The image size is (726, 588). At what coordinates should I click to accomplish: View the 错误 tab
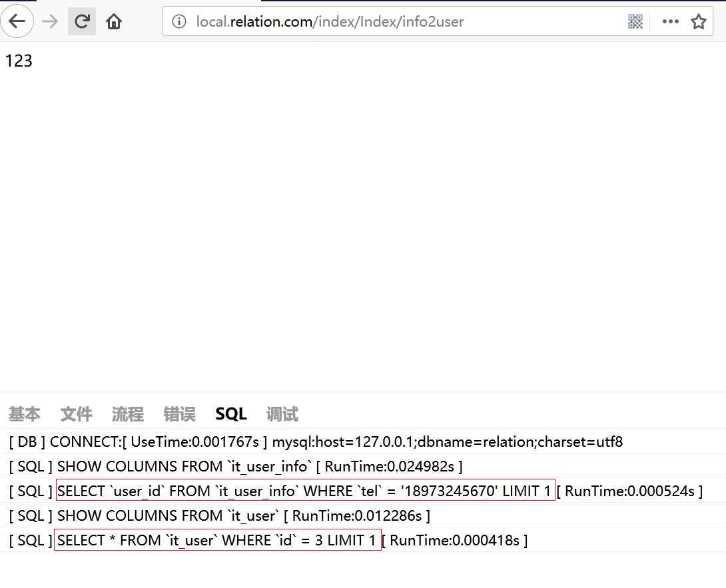(180, 414)
